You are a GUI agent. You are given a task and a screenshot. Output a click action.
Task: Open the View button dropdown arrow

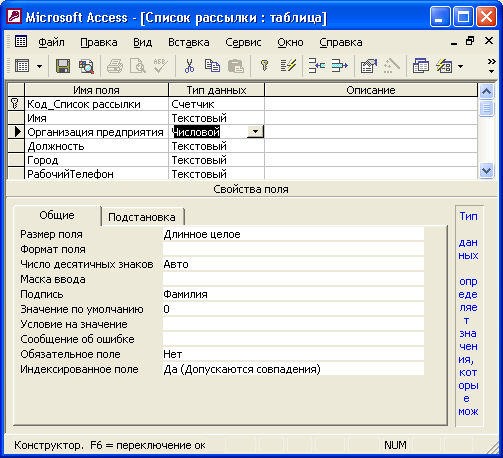[x=39, y=66]
